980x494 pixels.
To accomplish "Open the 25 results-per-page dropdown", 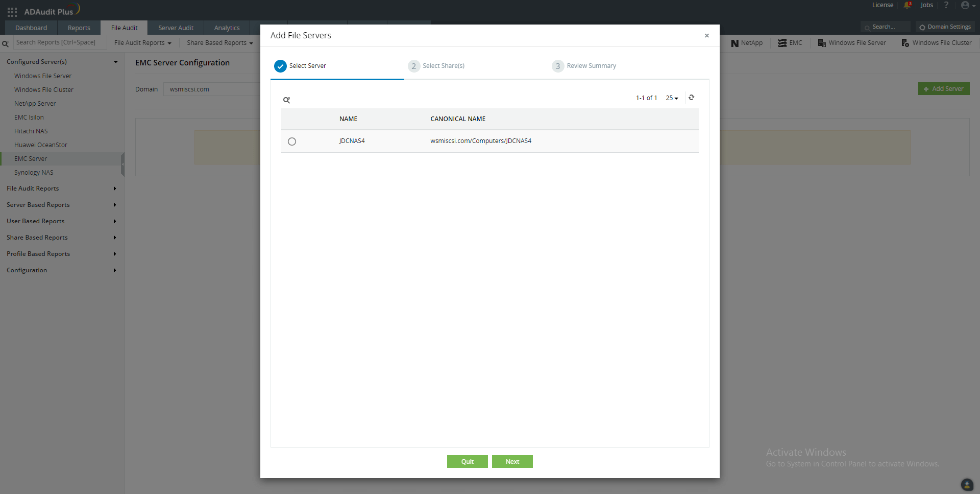I will pos(672,98).
